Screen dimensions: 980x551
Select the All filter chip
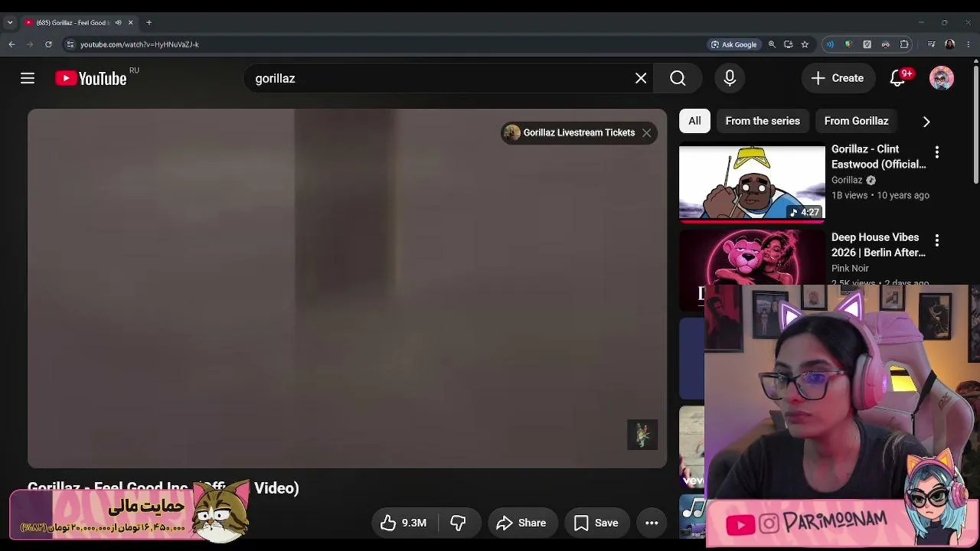pyautogui.click(x=694, y=121)
